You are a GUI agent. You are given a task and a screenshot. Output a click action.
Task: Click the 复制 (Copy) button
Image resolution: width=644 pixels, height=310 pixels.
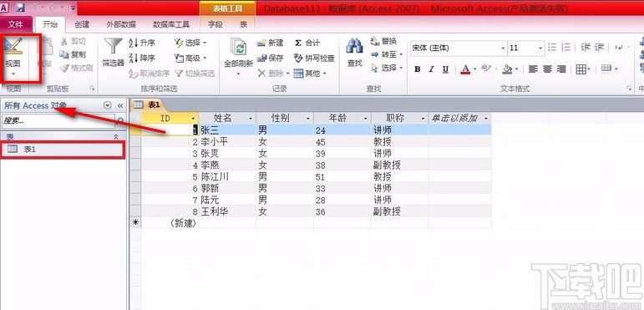[73, 54]
